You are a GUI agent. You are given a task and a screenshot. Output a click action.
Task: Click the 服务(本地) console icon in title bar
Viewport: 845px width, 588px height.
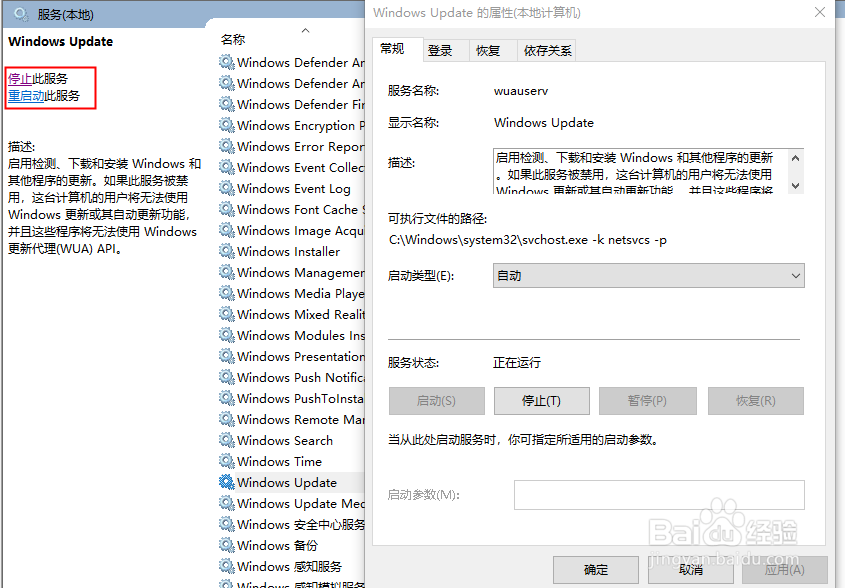click(x=21, y=14)
